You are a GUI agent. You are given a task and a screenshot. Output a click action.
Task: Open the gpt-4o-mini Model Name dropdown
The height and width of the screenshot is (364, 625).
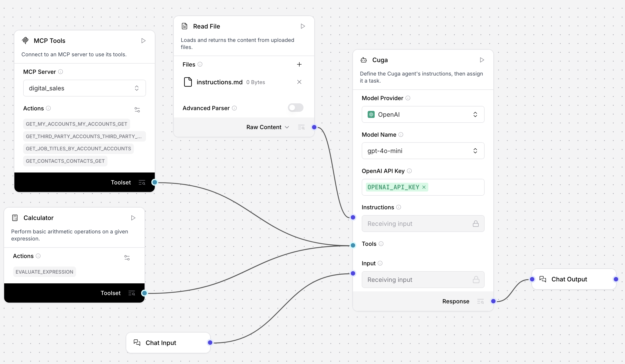click(475, 151)
